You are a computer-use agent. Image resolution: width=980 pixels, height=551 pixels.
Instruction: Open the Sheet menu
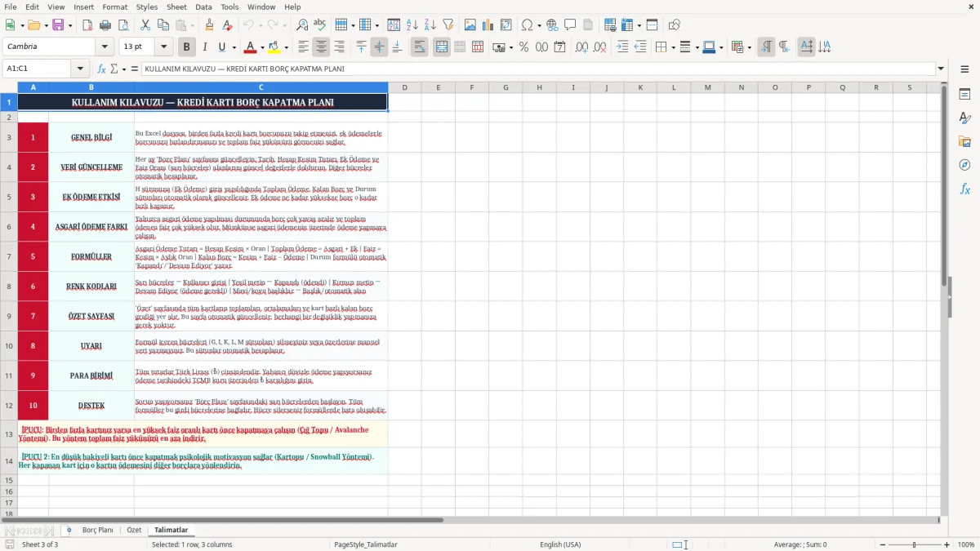point(176,7)
